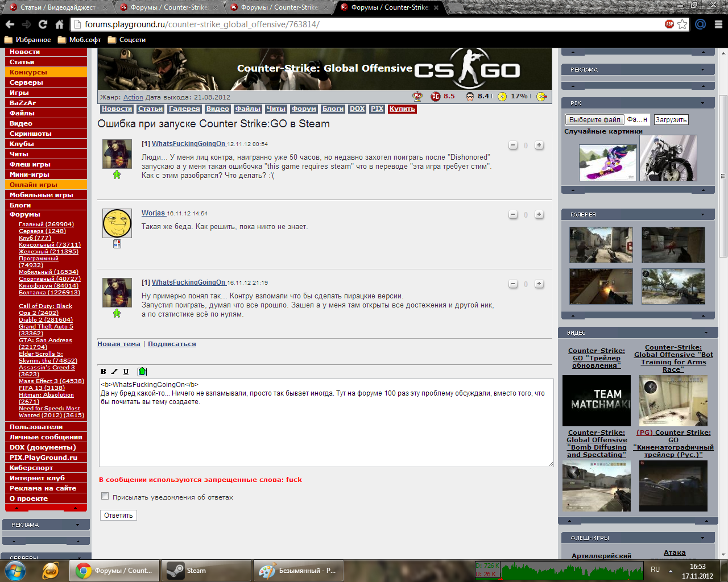Open the Читы tab of the game page
Image resolution: width=728 pixels, height=582 pixels.
pyautogui.click(x=276, y=109)
